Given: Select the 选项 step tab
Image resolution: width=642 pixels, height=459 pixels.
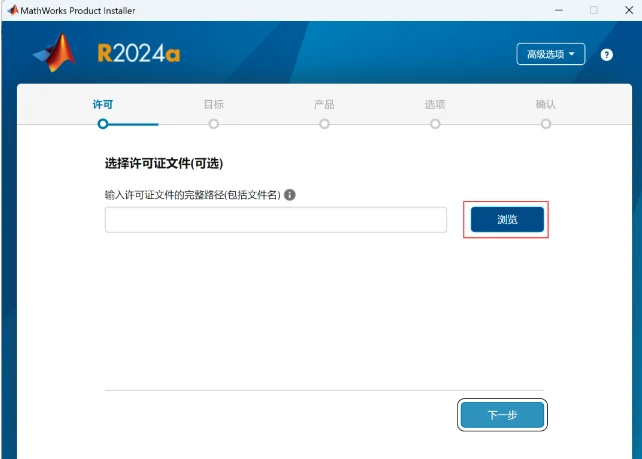Looking at the screenshot, I should pyautogui.click(x=435, y=104).
